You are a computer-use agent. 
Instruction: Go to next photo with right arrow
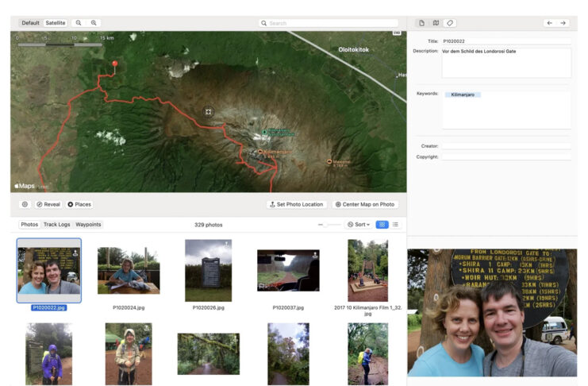point(563,23)
